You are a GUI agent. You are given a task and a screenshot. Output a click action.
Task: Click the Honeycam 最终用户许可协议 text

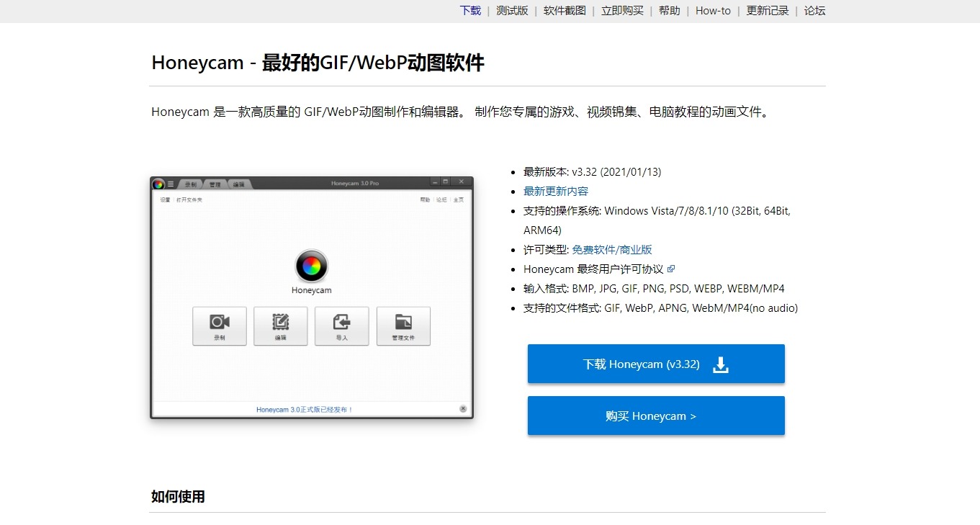point(593,269)
